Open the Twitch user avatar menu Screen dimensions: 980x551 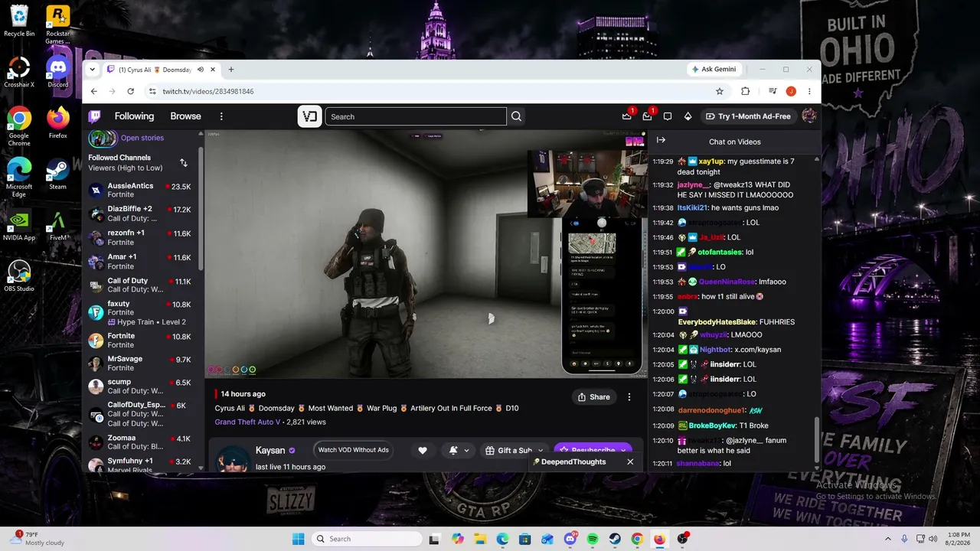[808, 116]
